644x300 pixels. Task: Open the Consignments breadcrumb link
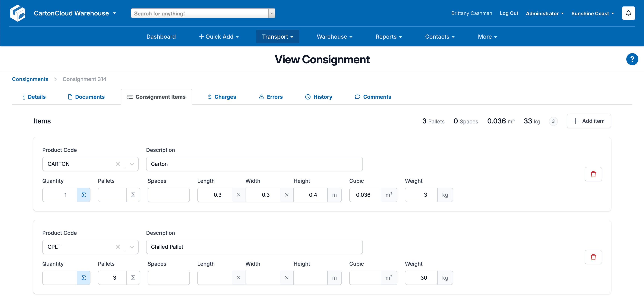[30, 79]
